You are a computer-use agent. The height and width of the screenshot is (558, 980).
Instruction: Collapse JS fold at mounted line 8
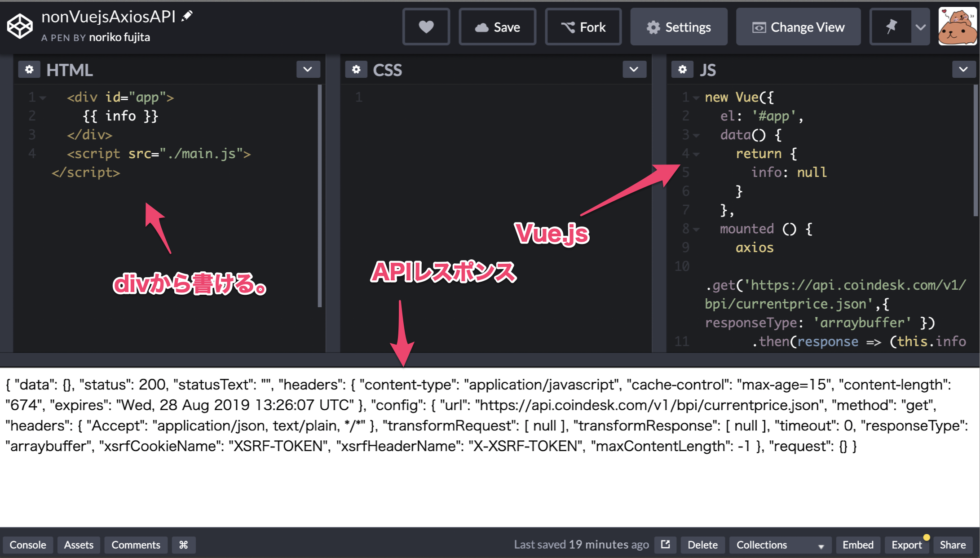696,229
